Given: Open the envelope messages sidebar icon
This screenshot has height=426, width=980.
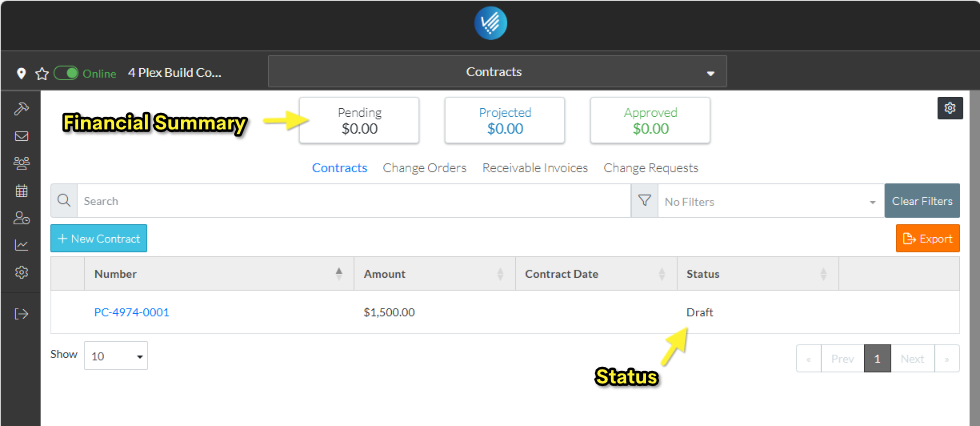Looking at the screenshot, I should (x=21, y=136).
